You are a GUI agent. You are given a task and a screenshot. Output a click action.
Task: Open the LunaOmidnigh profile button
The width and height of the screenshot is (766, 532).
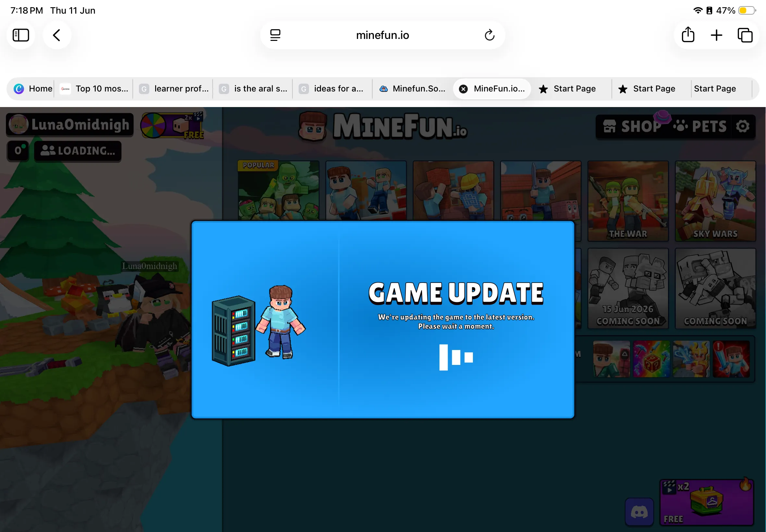pyautogui.click(x=70, y=125)
